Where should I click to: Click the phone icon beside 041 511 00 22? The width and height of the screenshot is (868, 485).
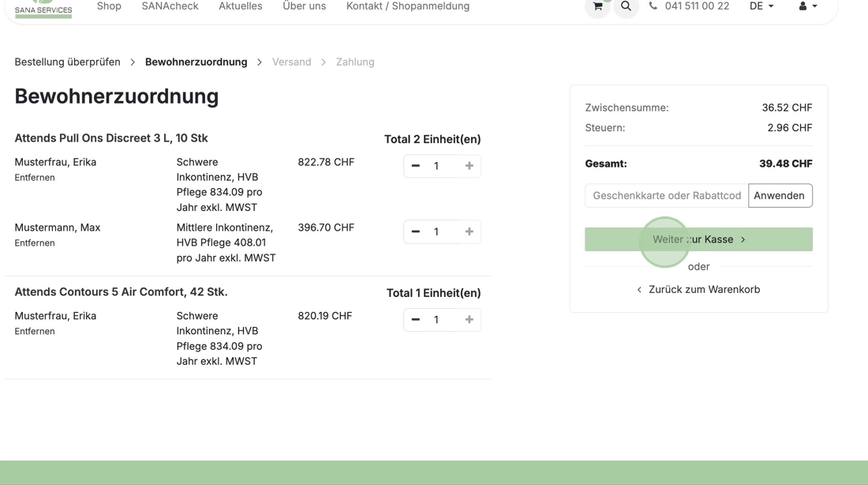653,6
